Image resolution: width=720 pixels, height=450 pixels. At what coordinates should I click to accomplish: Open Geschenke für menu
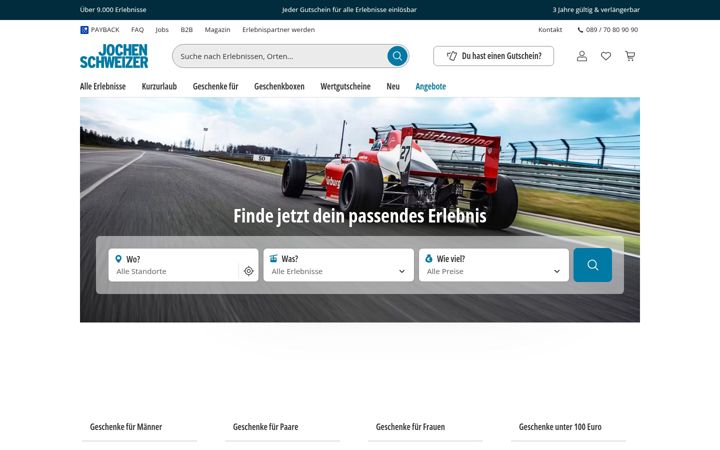pos(215,86)
